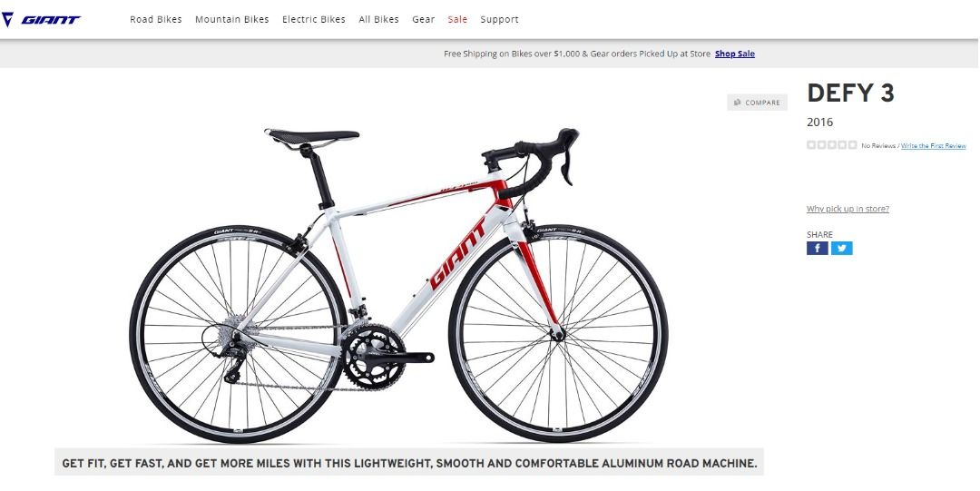Click the Compare button icon
This screenshot has height=491, width=980.
[x=738, y=103]
